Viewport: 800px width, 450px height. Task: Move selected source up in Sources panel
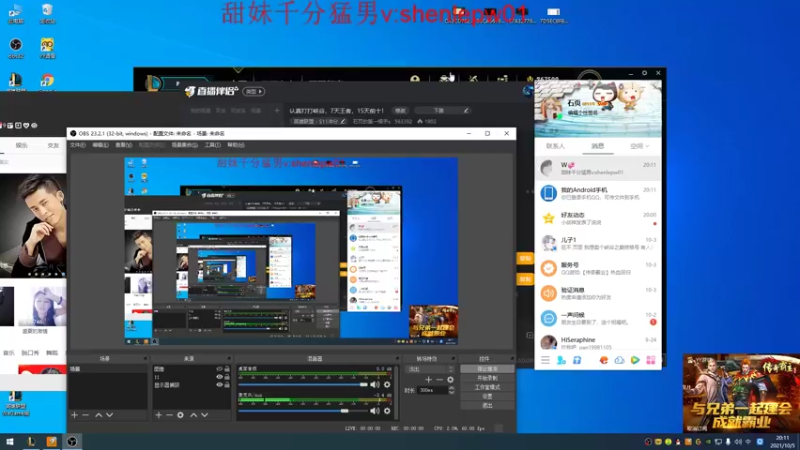(193, 415)
